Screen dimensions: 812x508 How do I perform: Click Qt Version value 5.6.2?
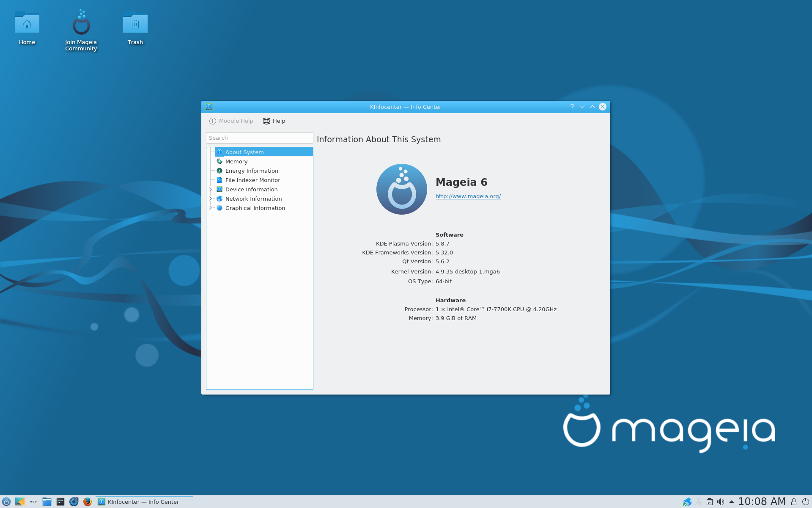coord(442,262)
